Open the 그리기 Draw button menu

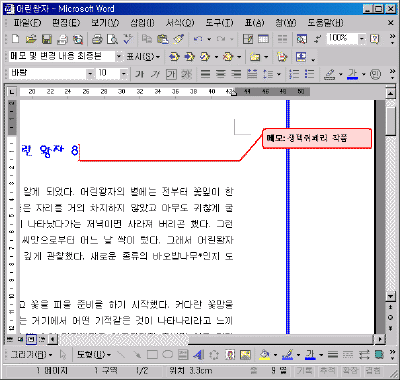pyautogui.click(x=31, y=355)
